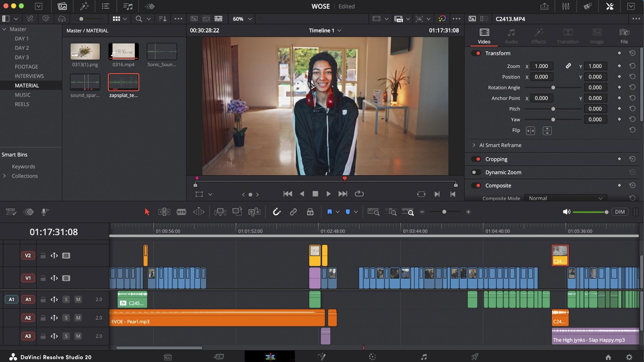
Task: Open the Audio tab in Inspector
Action: click(512, 37)
